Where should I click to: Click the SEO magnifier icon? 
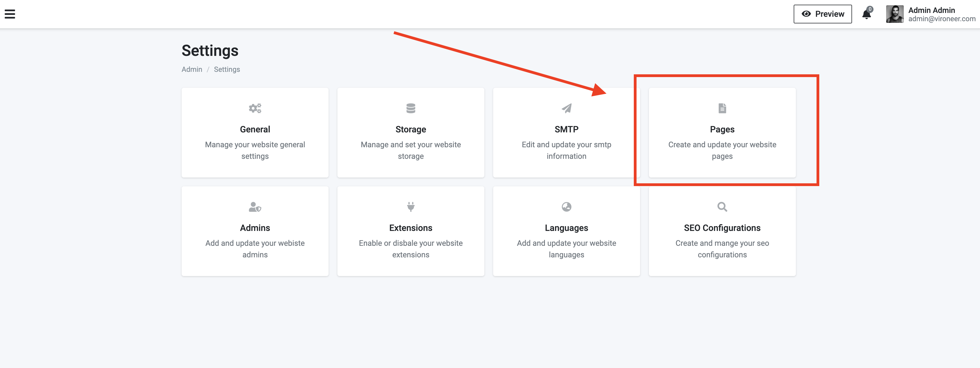[x=722, y=207]
